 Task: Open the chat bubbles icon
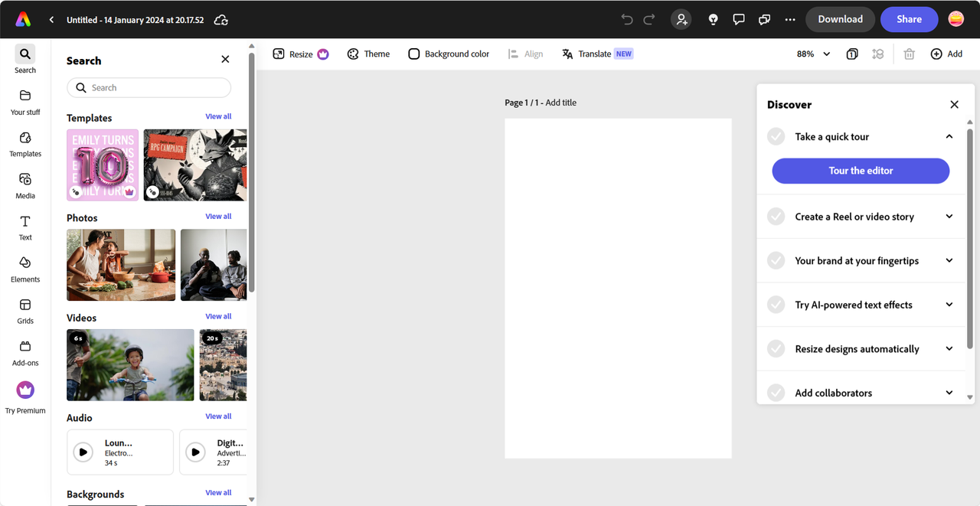(x=764, y=19)
